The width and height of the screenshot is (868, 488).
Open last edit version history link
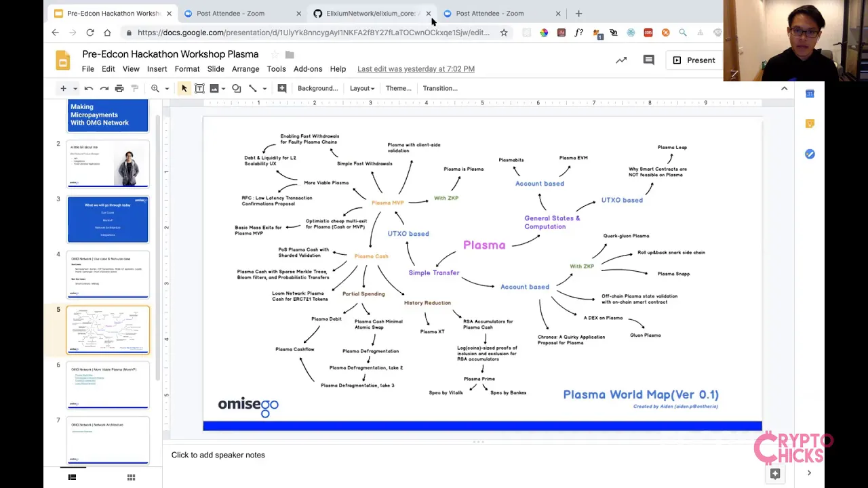(416, 69)
